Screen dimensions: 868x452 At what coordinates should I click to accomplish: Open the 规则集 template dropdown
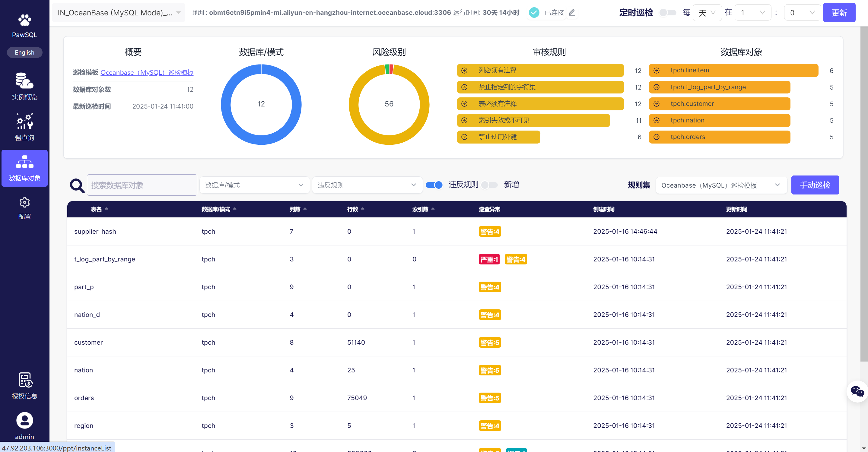[x=721, y=185]
